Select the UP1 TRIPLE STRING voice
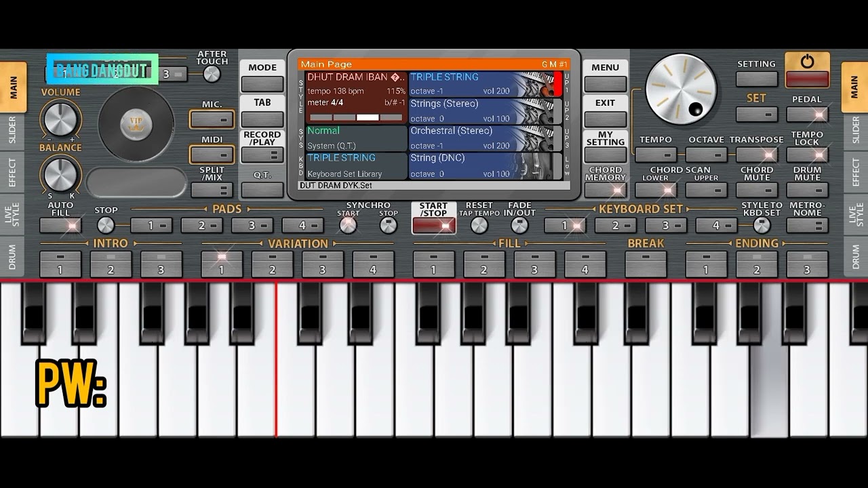 (x=486, y=85)
